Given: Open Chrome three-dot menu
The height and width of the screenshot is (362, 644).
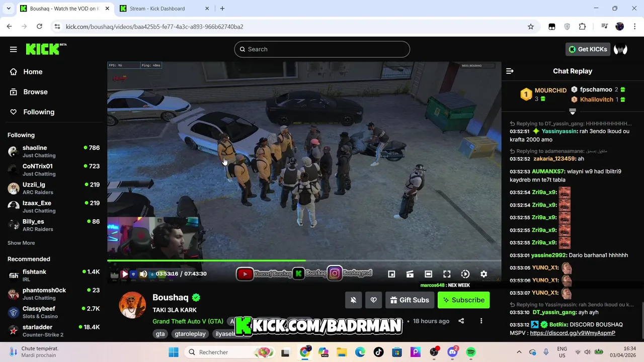Looking at the screenshot, I should pyautogui.click(x=634, y=27).
